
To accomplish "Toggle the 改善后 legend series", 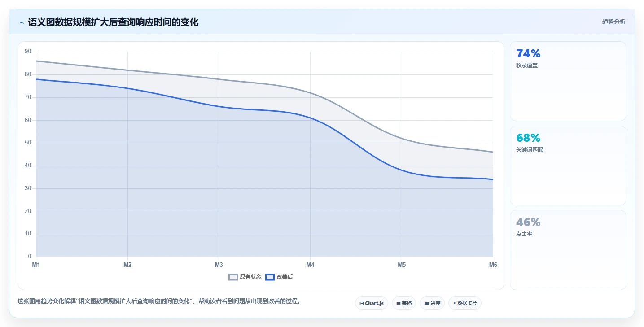I will [279, 277].
